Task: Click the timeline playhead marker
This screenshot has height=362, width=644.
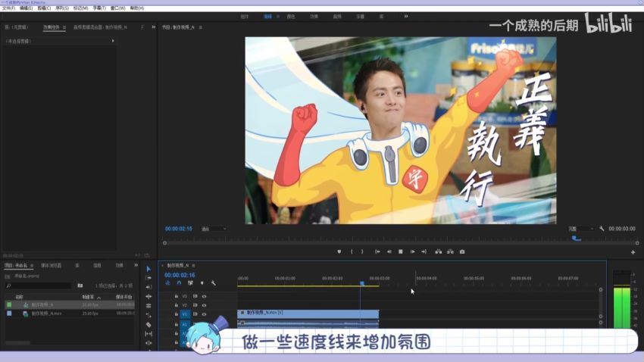Action: click(362, 283)
